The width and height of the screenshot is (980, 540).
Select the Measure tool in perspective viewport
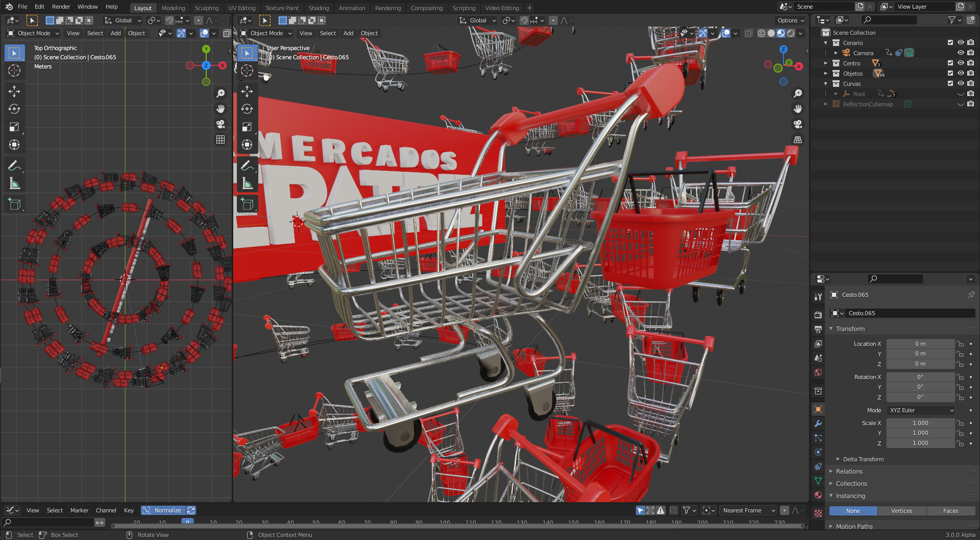coord(247,183)
